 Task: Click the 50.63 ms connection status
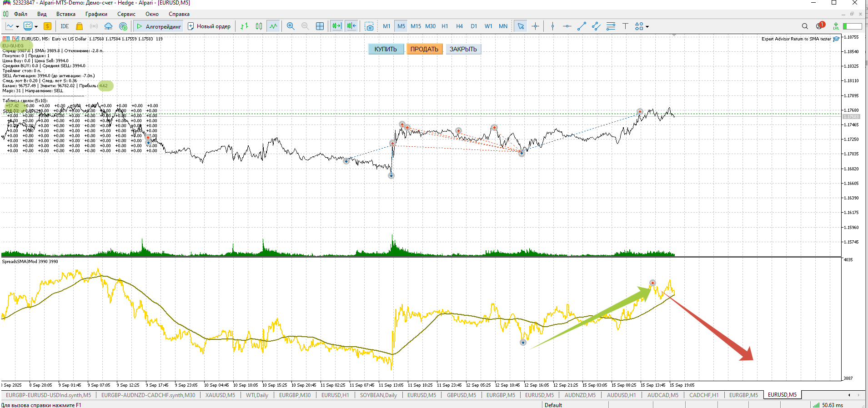828,405
